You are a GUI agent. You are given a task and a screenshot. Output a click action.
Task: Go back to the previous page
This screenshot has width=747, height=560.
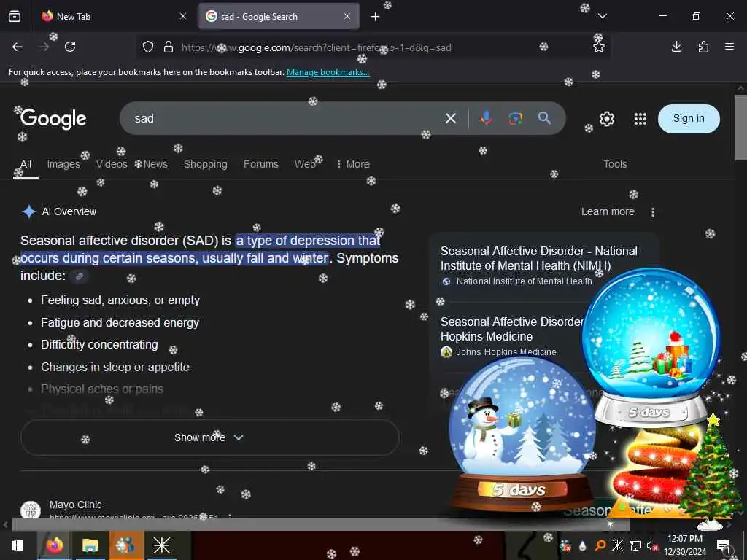(18, 47)
